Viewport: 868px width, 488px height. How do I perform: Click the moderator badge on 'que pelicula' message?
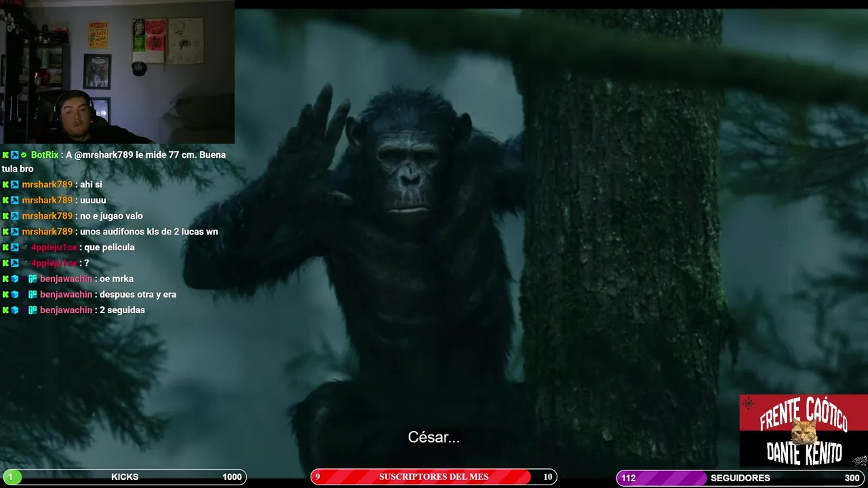coord(14,247)
